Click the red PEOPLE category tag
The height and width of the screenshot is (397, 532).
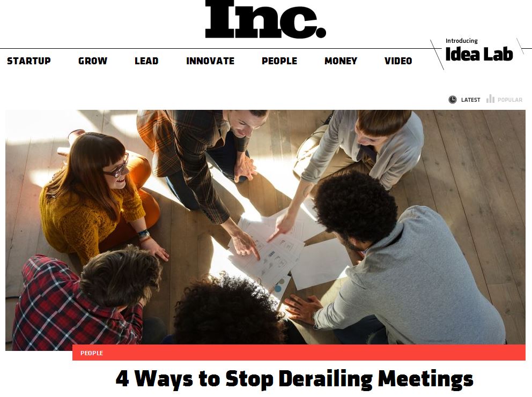(92, 353)
